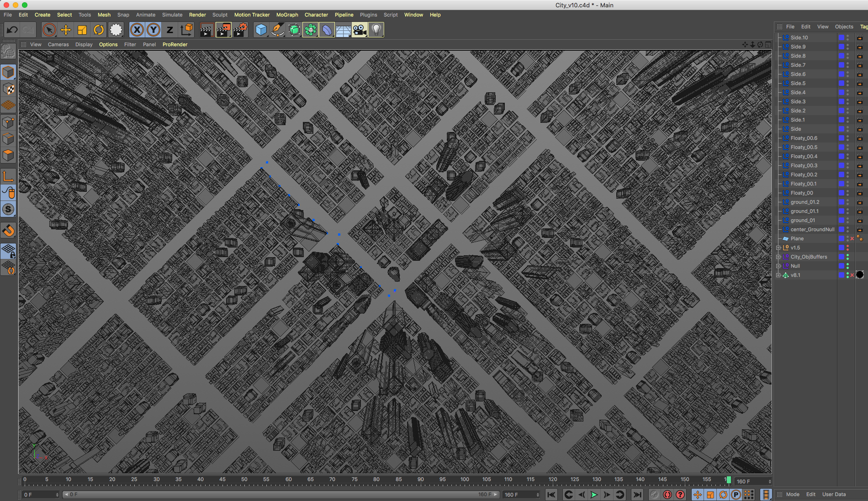Step to next frame
868x501 pixels.
click(x=607, y=495)
